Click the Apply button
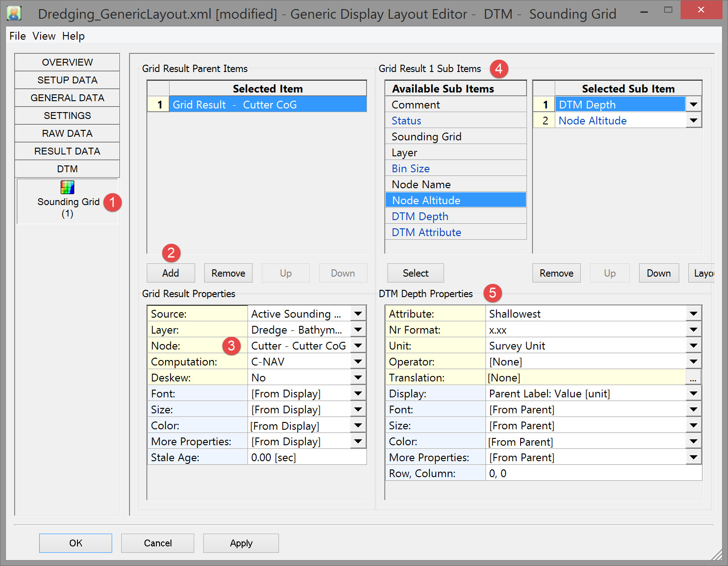The height and width of the screenshot is (566, 728). (x=241, y=543)
